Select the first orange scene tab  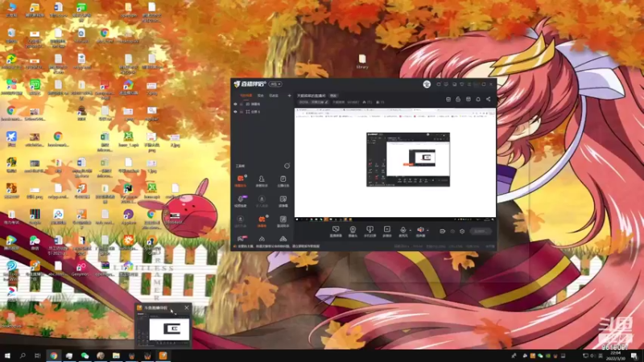[246, 96]
